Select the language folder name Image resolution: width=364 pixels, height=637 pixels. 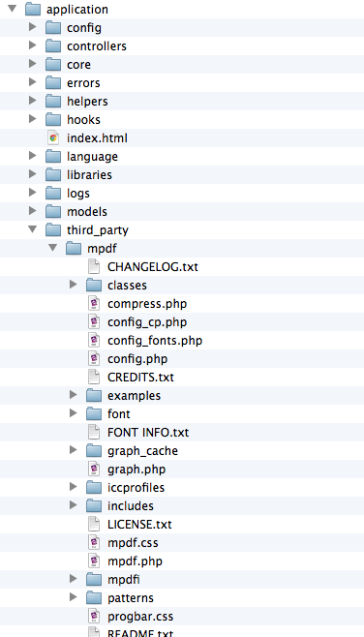pyautogui.click(x=92, y=157)
